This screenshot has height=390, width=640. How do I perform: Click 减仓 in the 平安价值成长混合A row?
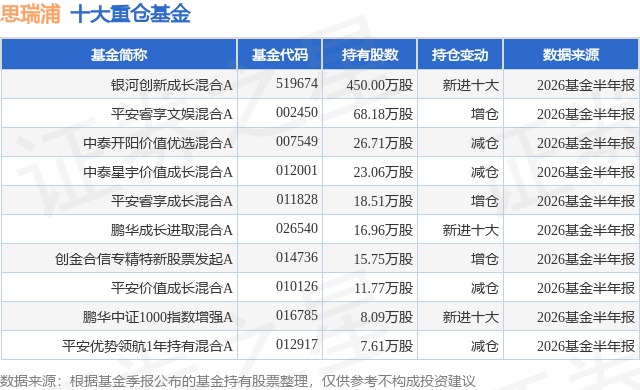(x=484, y=288)
